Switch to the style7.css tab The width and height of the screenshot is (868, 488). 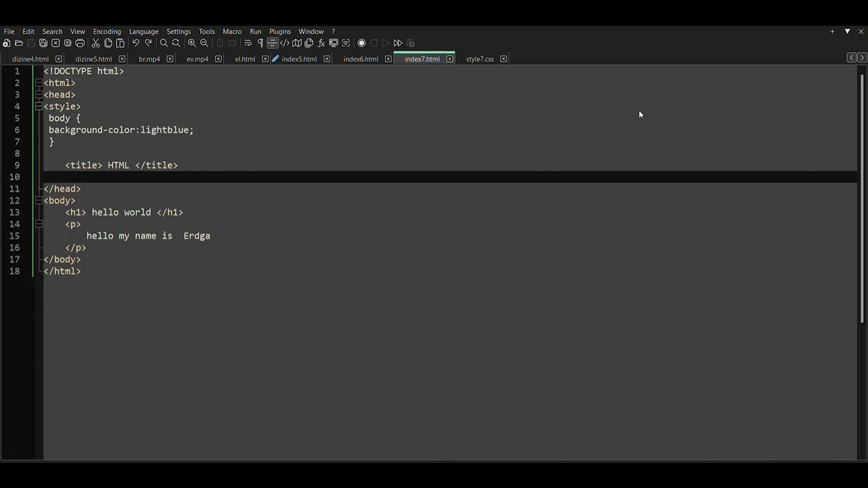click(480, 59)
